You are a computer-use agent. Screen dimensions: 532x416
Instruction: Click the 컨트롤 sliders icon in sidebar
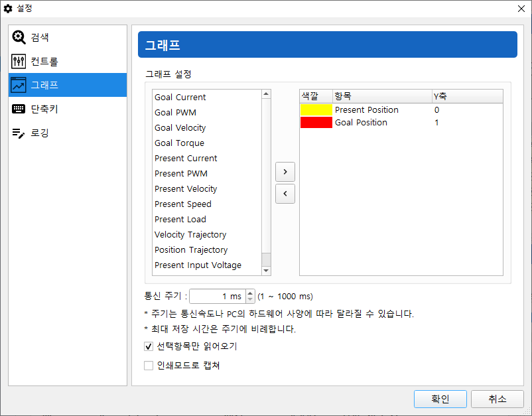pyautogui.click(x=19, y=62)
